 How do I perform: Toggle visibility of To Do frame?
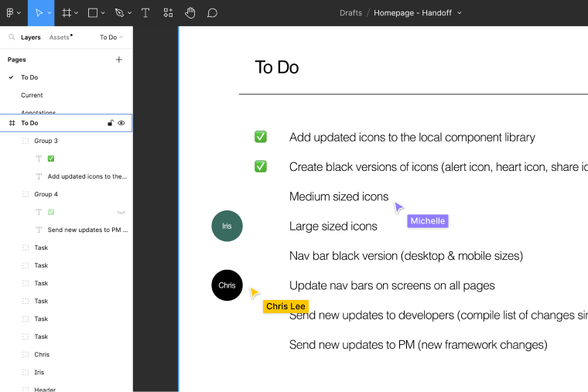pyautogui.click(x=121, y=123)
